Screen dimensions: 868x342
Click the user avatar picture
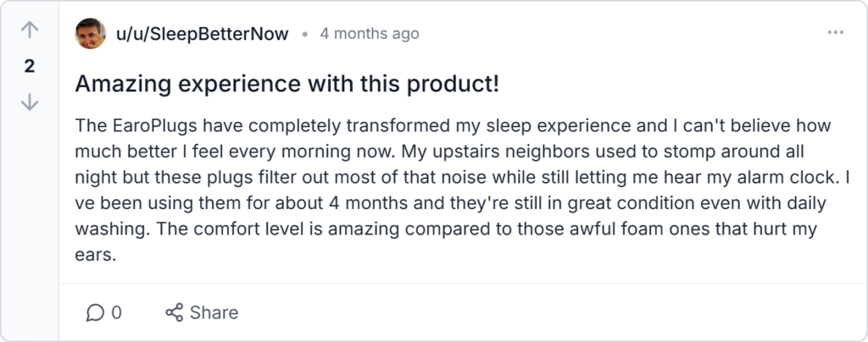click(x=91, y=34)
